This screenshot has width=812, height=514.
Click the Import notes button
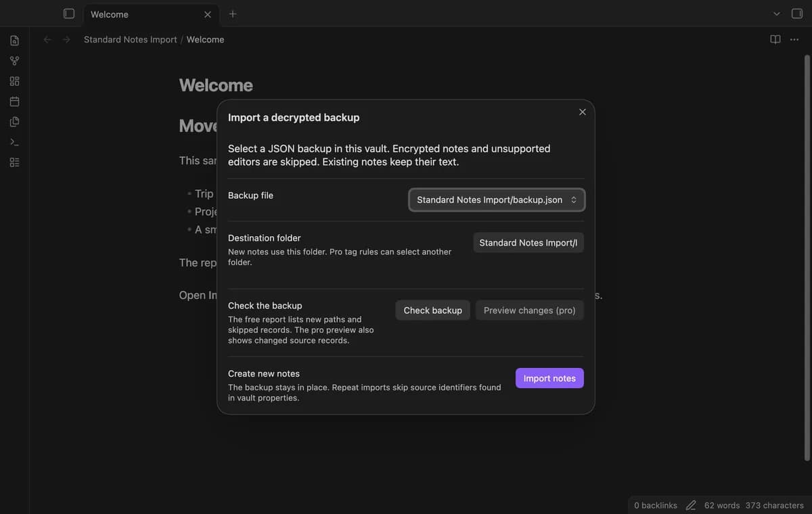549,378
